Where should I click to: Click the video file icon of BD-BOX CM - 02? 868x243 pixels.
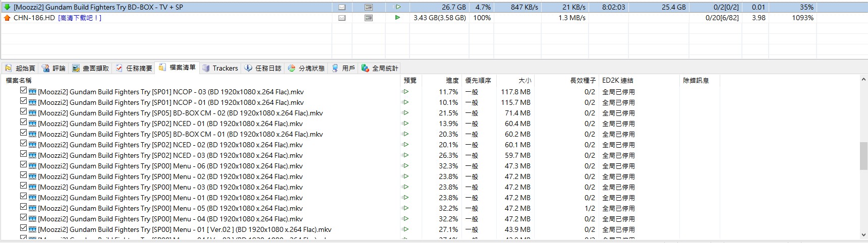[x=32, y=113]
